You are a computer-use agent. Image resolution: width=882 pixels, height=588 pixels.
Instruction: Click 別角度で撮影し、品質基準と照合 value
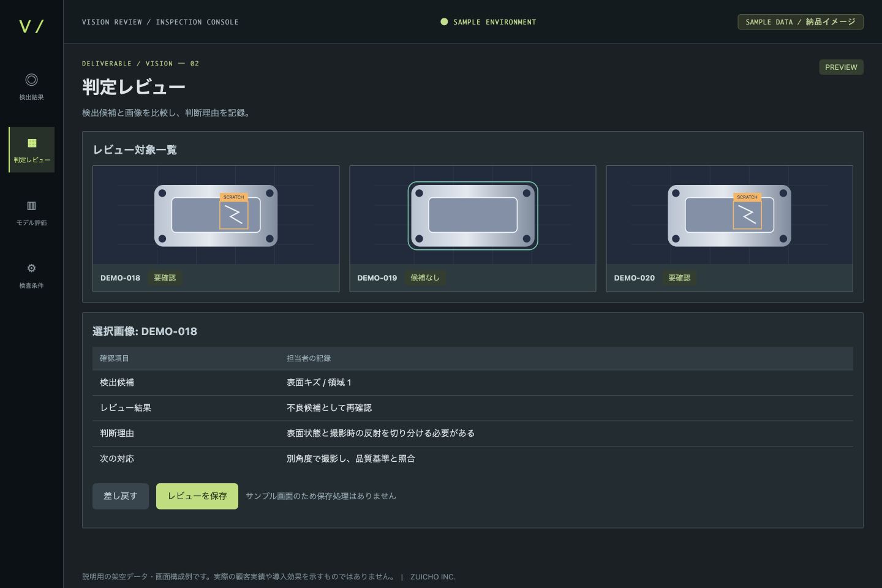351,459
